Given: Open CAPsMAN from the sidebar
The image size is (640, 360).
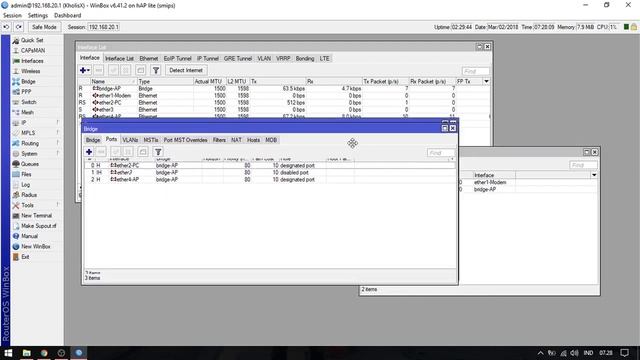Looking at the screenshot, I should [x=33, y=51].
